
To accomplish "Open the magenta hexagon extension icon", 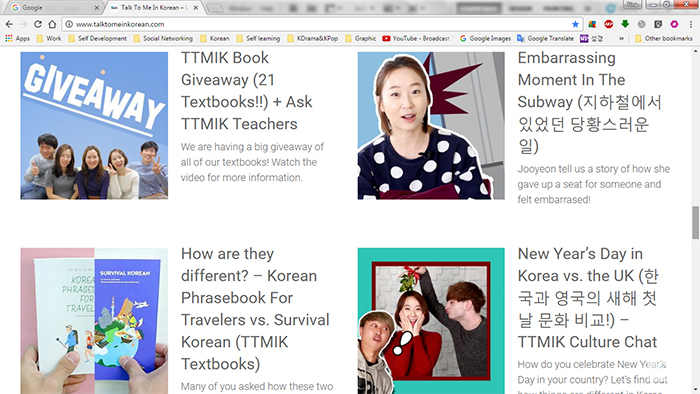I will point(674,24).
